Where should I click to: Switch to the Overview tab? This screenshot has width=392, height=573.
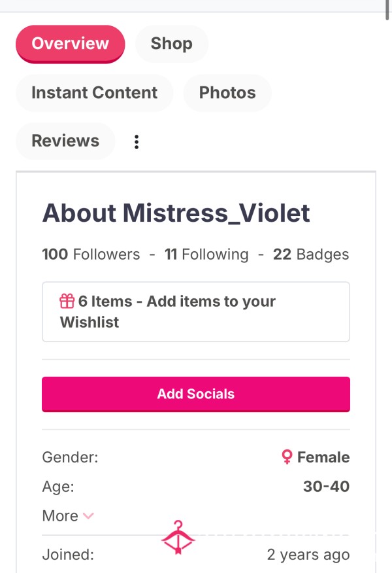[x=71, y=44]
